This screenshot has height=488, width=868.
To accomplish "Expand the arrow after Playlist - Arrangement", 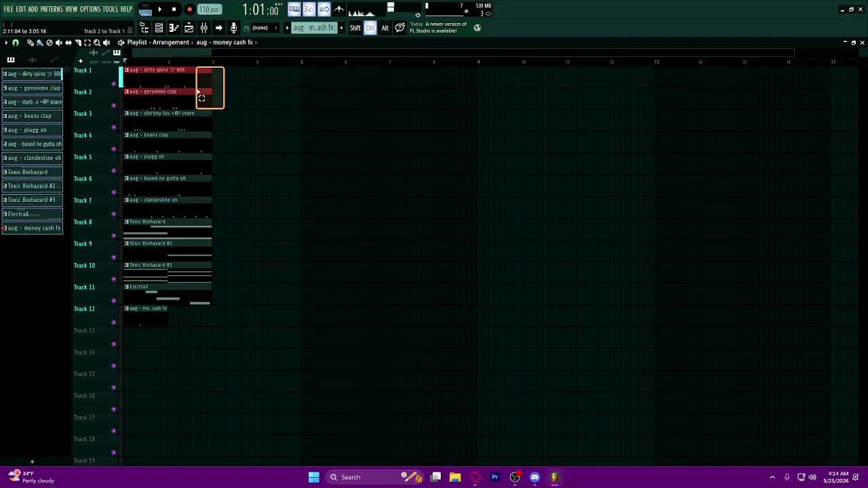I will tap(193, 43).
